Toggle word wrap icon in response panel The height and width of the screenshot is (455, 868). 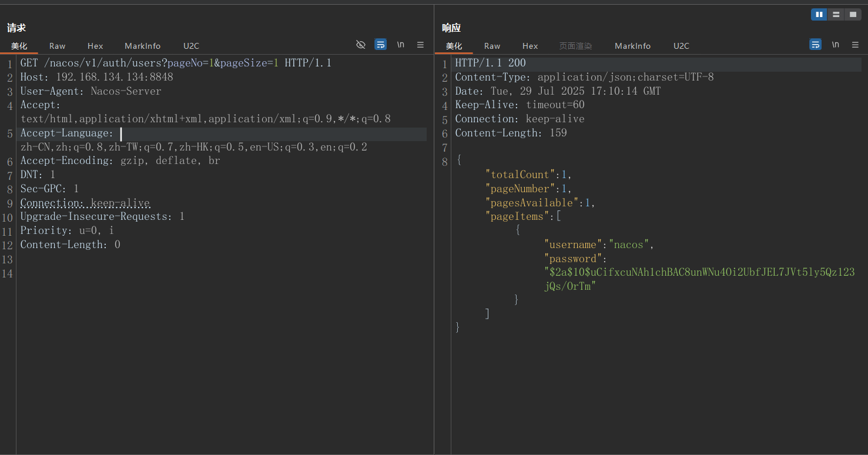pyautogui.click(x=816, y=45)
